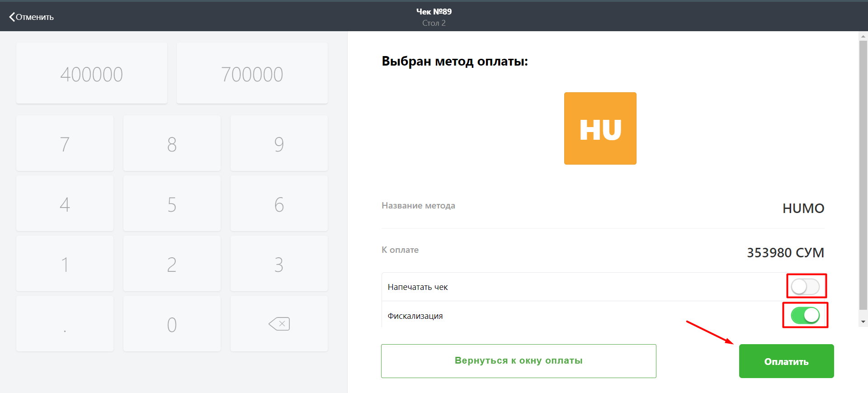The image size is (868, 393).
Task: Click the scrollbar down arrow
Action: coord(863,322)
